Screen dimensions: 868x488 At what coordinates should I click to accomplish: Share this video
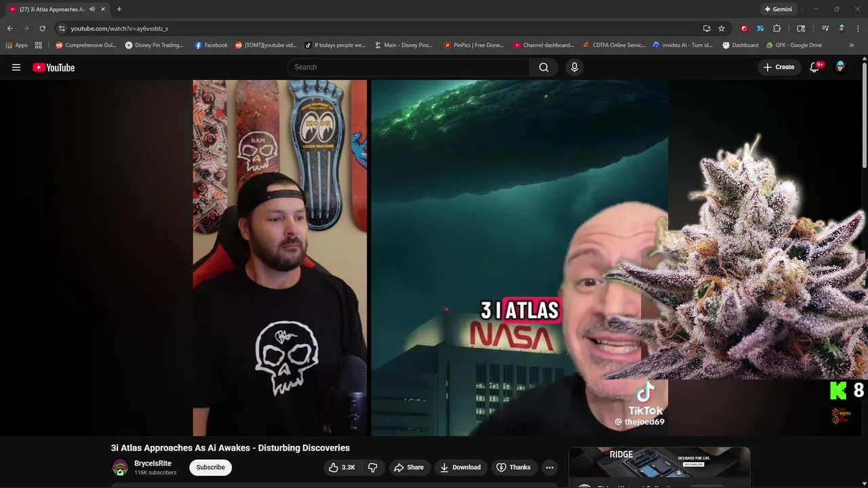click(409, 467)
